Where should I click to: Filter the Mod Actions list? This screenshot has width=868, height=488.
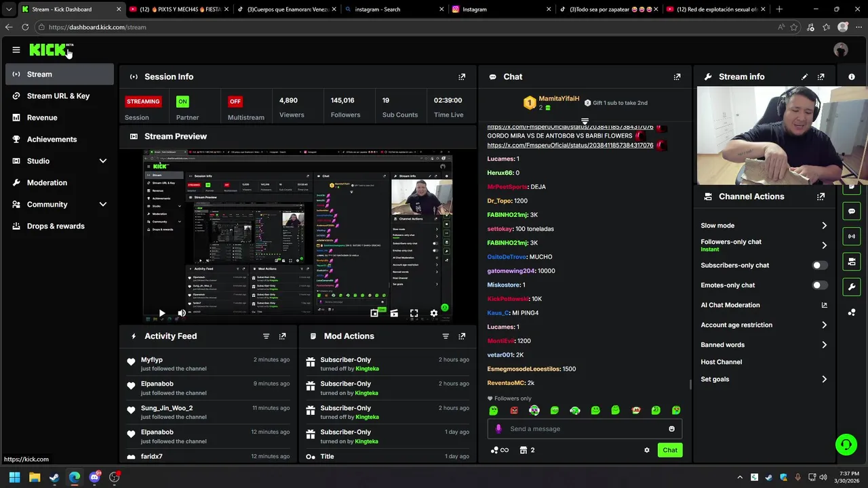[446, 336]
